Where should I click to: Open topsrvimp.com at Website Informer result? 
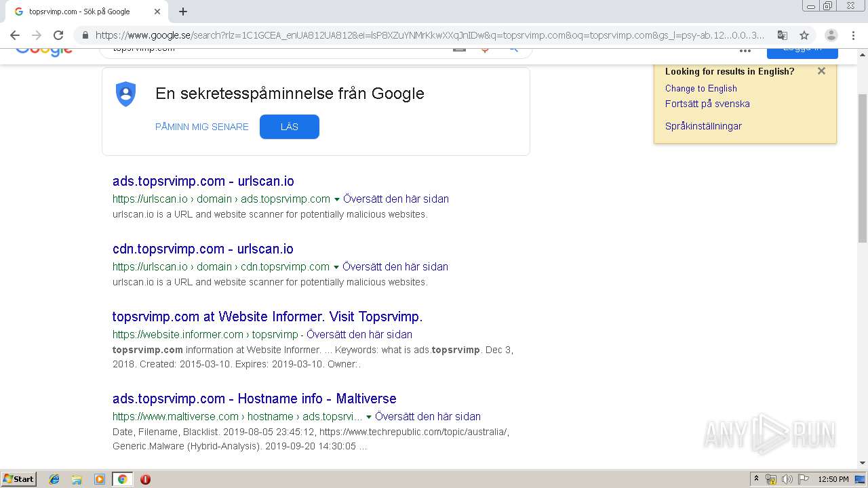(267, 317)
